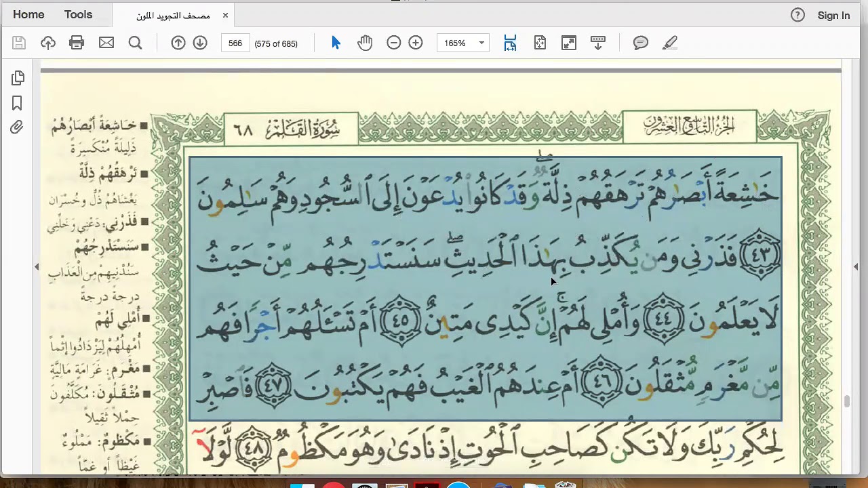The width and height of the screenshot is (868, 488).
Task: Click the page number field showing 566
Action: (235, 43)
